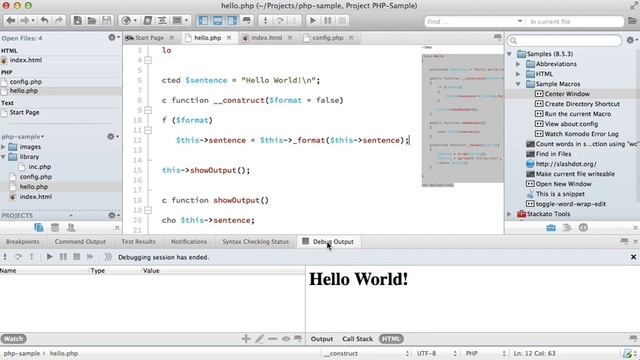640x360 pixels.
Task: Toggle right pane visibility
Action: [x=232, y=20]
